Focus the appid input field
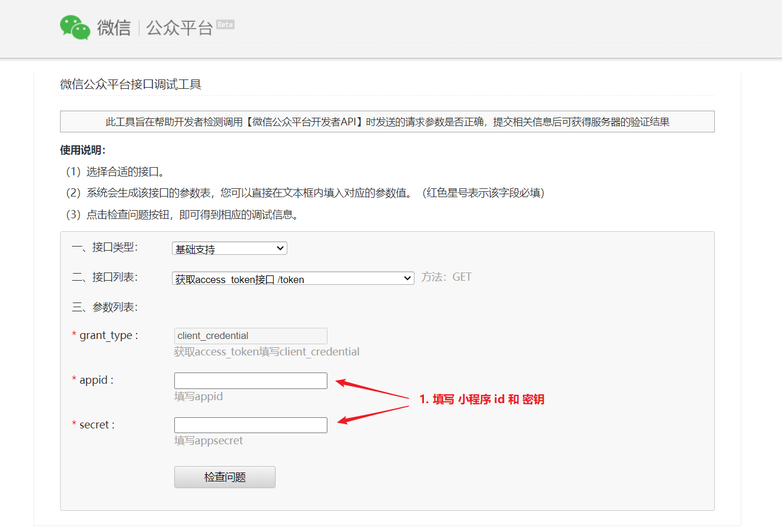Viewport: 782px width, 532px height. tap(251, 381)
